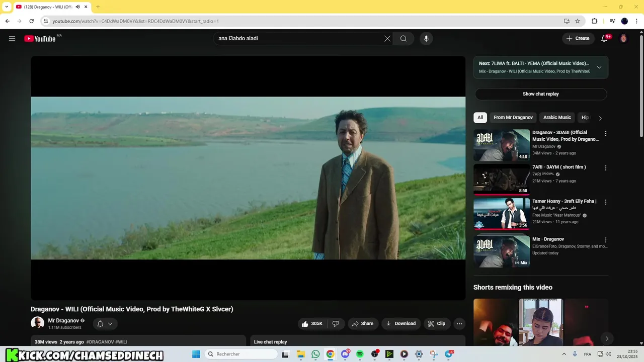The image size is (644, 362).
Task: Open options for Tamer Hosny video
Action: 606,202
